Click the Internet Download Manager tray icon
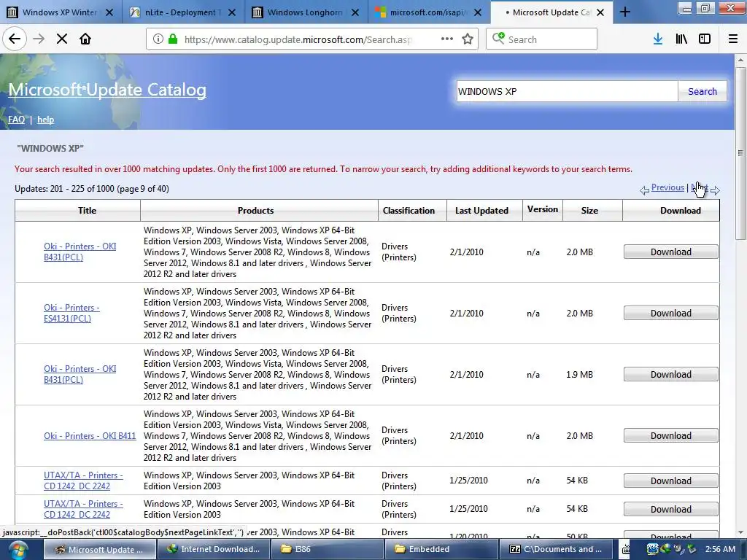 tap(665, 549)
